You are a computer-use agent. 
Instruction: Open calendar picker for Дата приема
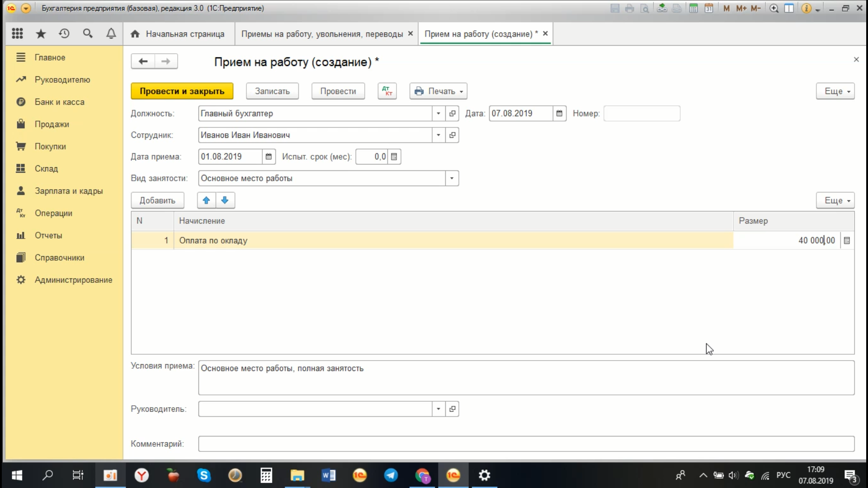269,157
